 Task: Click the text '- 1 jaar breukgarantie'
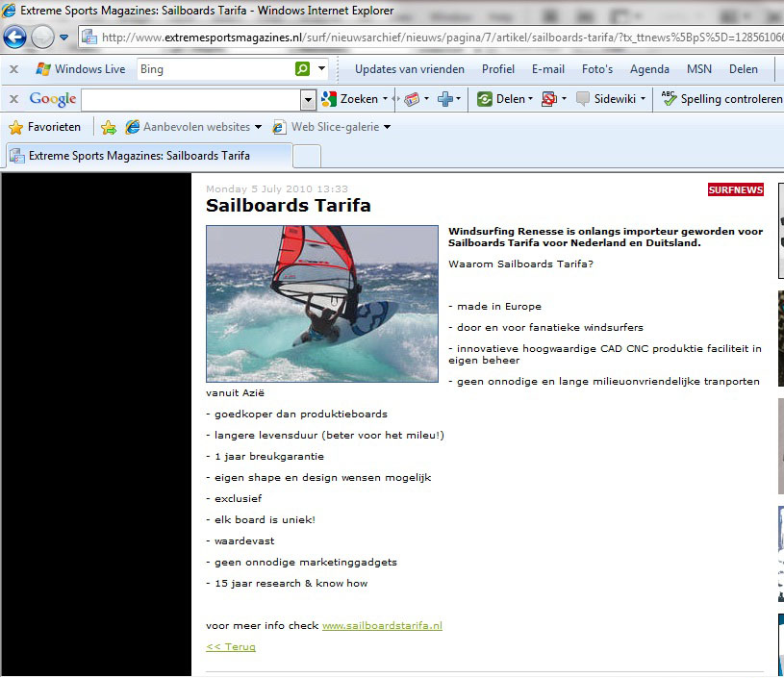coord(265,456)
